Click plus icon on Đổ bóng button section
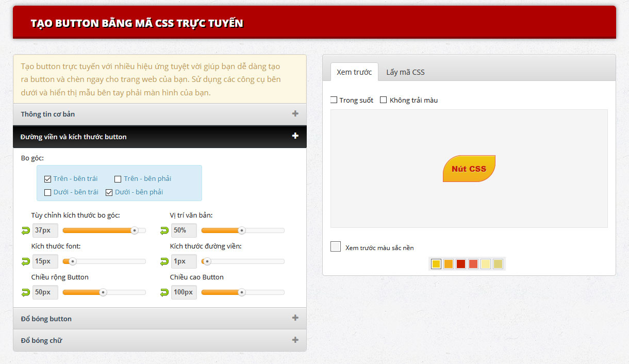This screenshot has height=364, width=629. (x=295, y=318)
